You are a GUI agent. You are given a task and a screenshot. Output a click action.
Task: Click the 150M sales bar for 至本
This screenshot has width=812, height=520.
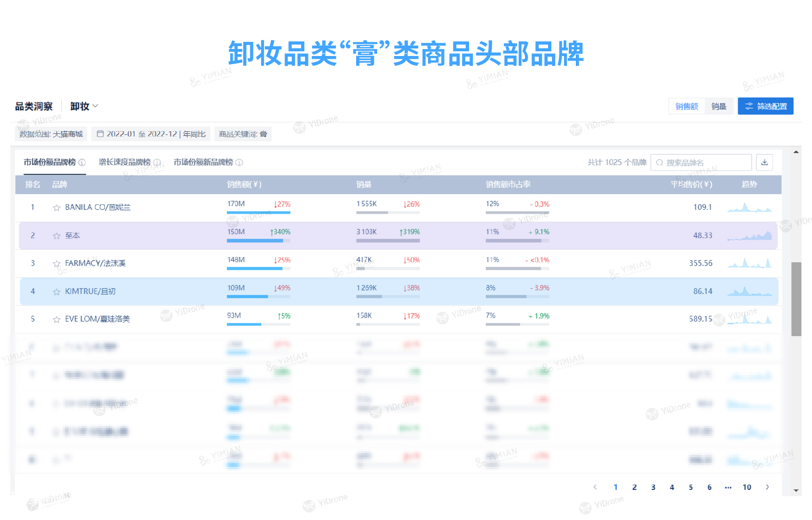(x=258, y=241)
